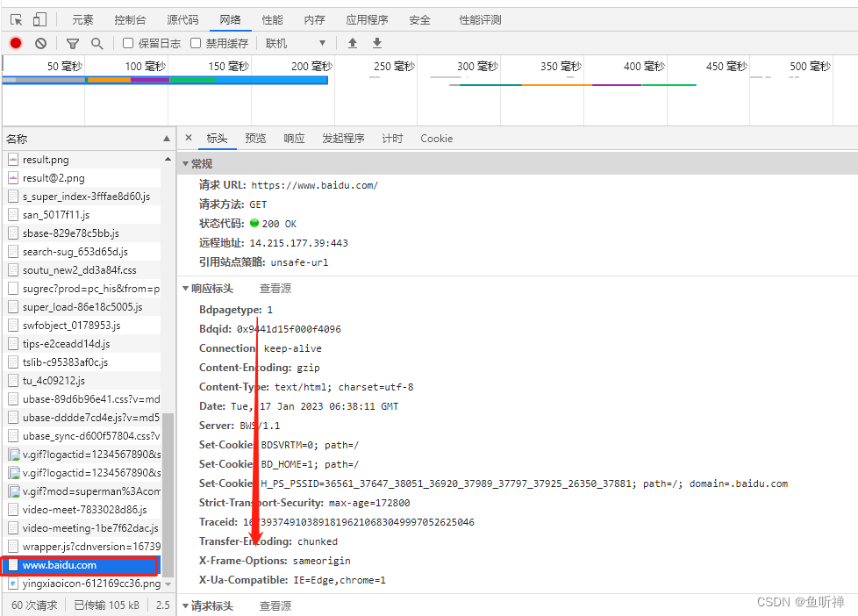Image resolution: width=858 pixels, height=616 pixels.
Task: Open the 计时 details tab
Action: click(392, 139)
